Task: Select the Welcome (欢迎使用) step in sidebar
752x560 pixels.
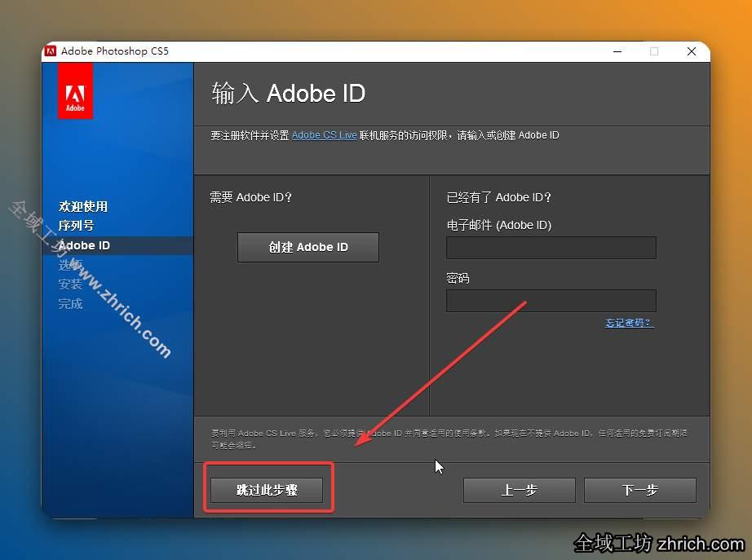Action: [83, 206]
